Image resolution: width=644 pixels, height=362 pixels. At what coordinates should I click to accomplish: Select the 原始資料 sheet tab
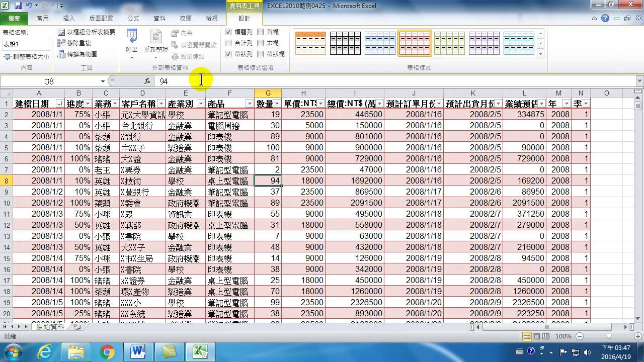click(50, 326)
